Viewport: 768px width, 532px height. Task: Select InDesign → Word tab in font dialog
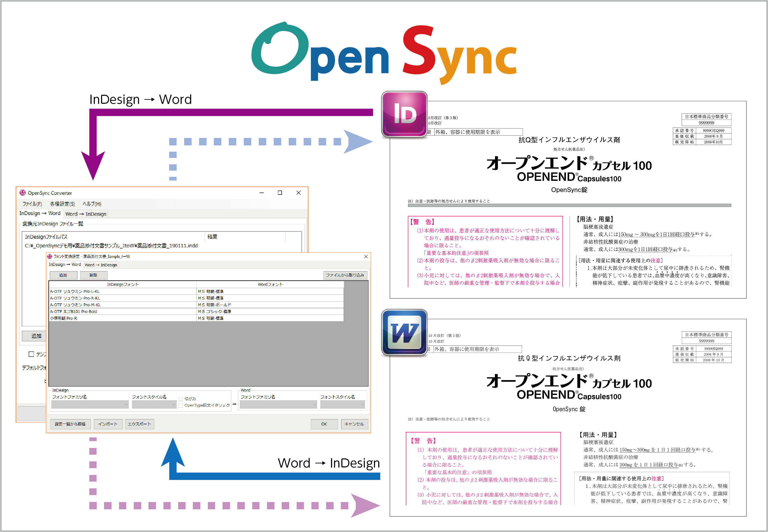[x=65, y=265]
